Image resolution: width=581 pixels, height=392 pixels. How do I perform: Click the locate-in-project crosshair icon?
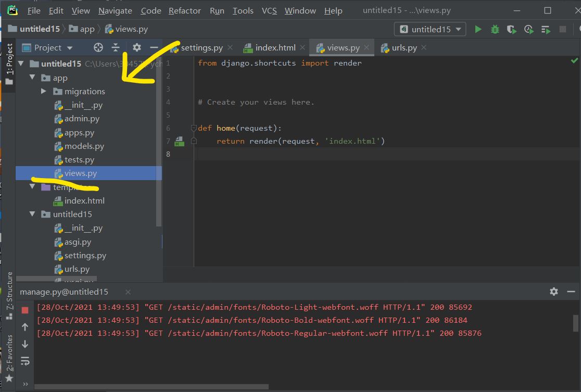coord(98,48)
